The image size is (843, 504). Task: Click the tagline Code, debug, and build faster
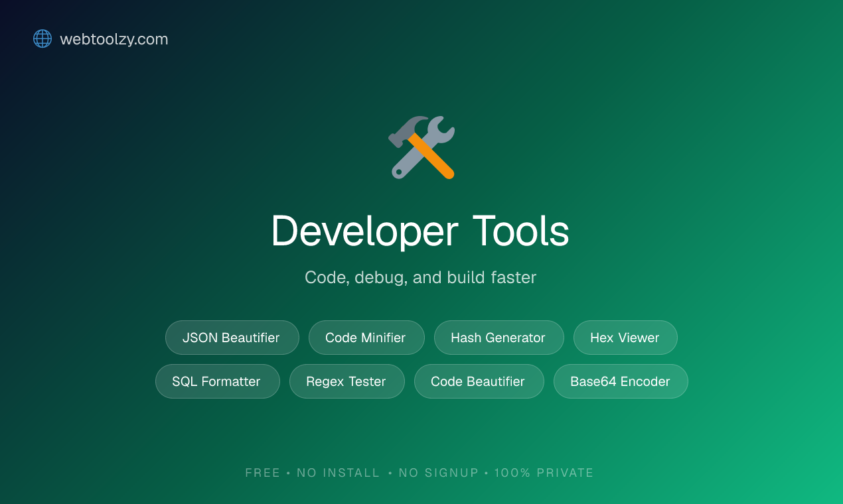(420, 277)
